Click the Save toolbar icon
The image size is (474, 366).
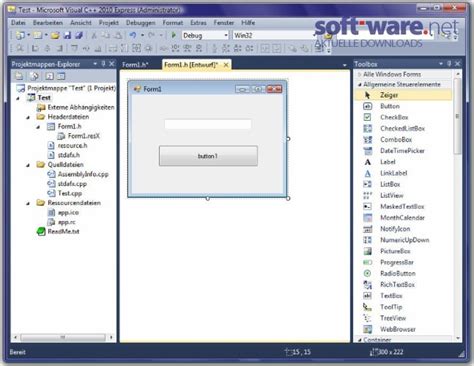tap(68, 35)
